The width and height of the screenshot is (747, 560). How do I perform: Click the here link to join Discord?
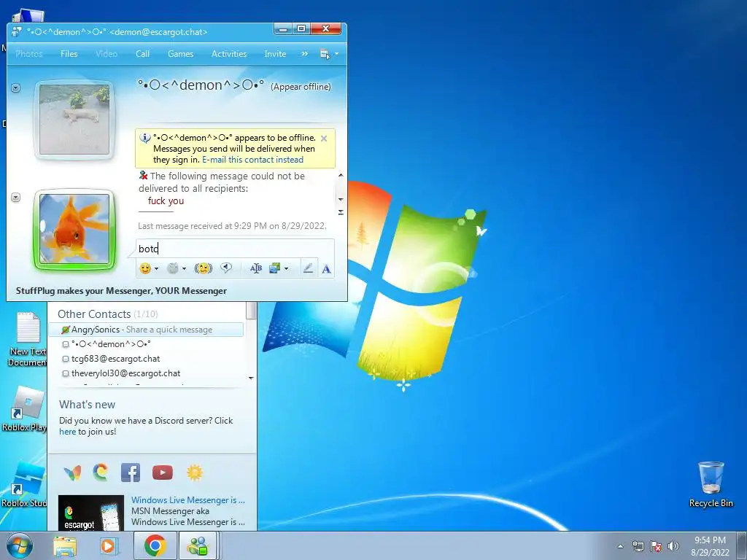point(67,432)
